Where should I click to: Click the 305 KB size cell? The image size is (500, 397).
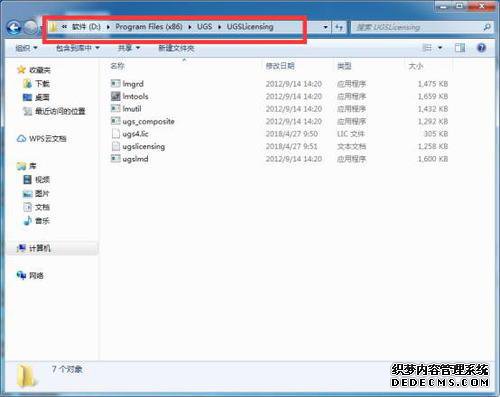tap(435, 134)
